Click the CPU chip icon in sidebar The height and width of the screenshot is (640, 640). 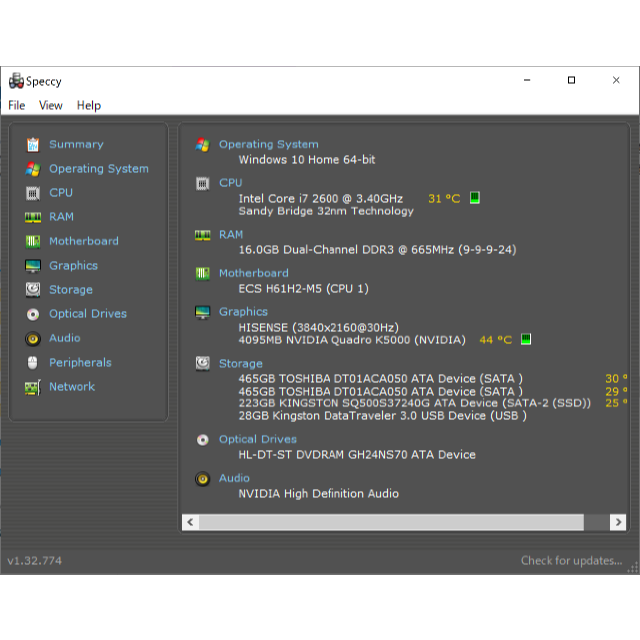33,193
